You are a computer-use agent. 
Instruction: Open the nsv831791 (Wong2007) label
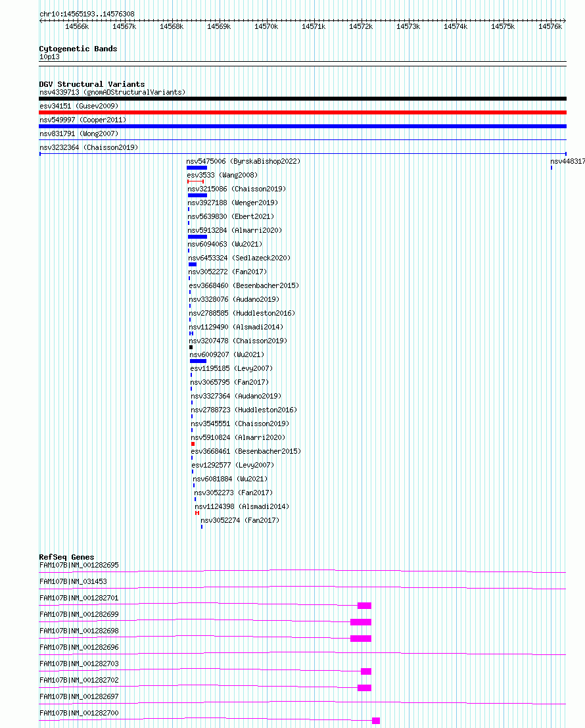[79, 133]
